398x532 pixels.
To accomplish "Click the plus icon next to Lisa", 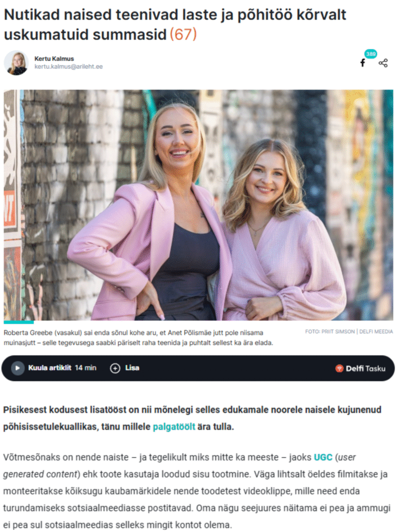I will point(115,368).
